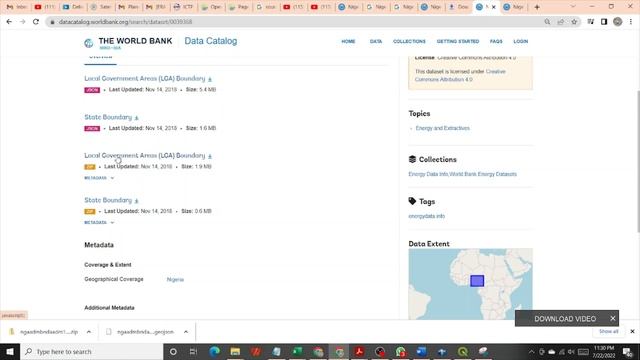The width and height of the screenshot is (640, 360).
Task: Expand Metadata under ZIP LGA Boundary
Action: click(x=99, y=178)
